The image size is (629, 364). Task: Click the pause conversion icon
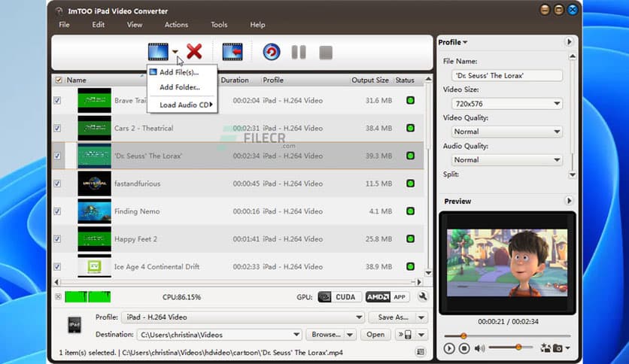(x=299, y=52)
